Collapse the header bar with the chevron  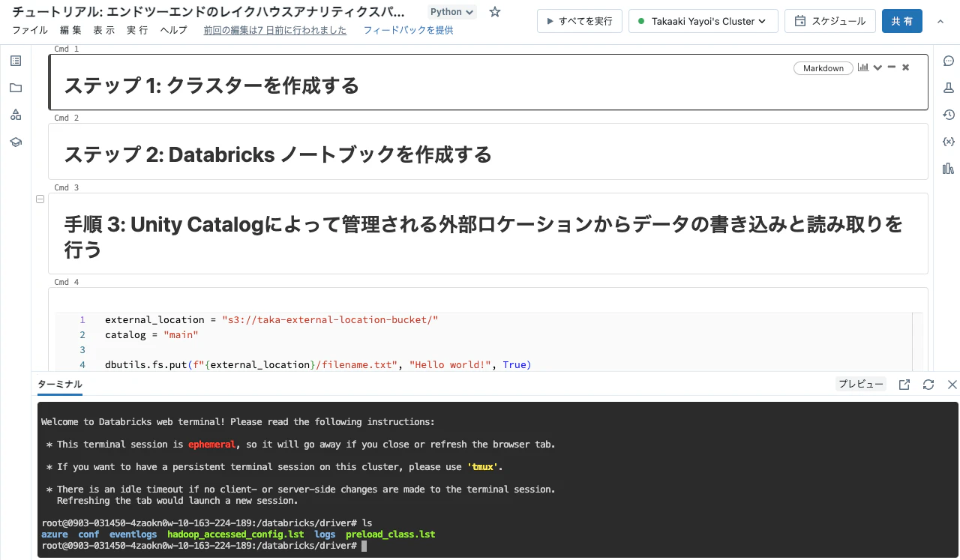pyautogui.click(x=940, y=21)
